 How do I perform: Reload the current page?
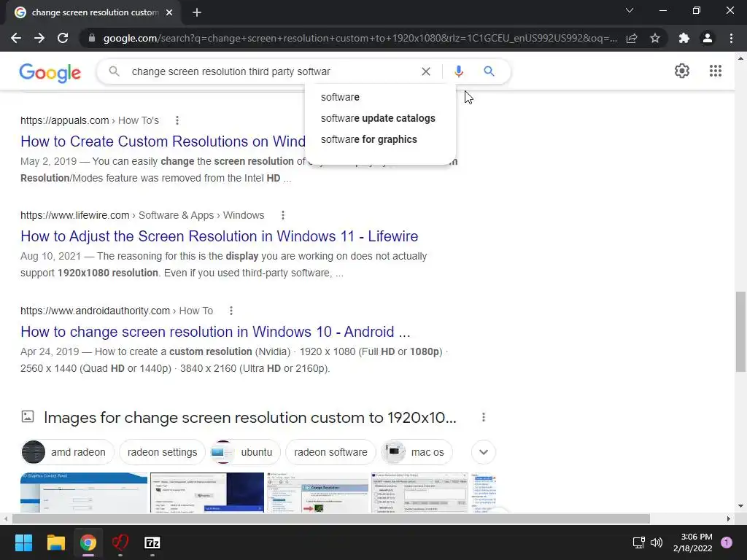pyautogui.click(x=63, y=38)
